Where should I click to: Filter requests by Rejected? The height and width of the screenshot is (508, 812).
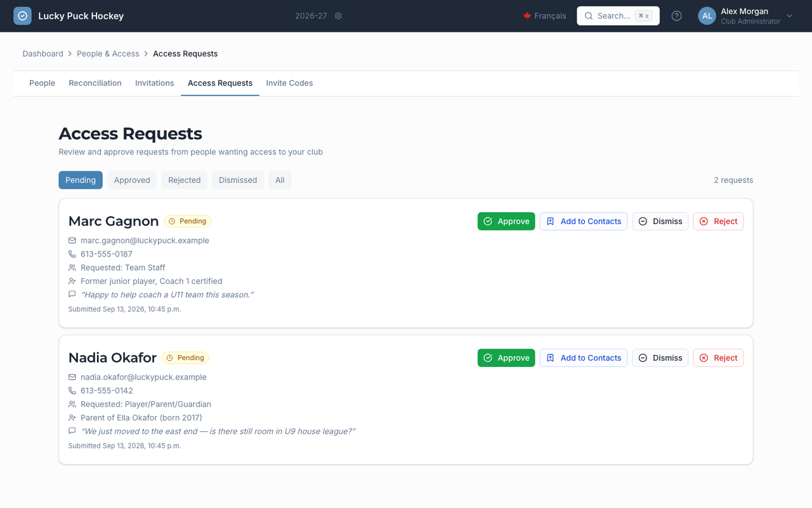pos(185,180)
